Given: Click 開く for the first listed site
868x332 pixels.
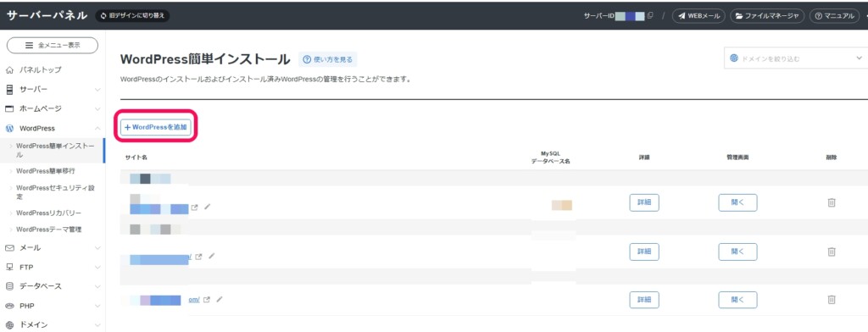Looking at the screenshot, I should [737, 202].
